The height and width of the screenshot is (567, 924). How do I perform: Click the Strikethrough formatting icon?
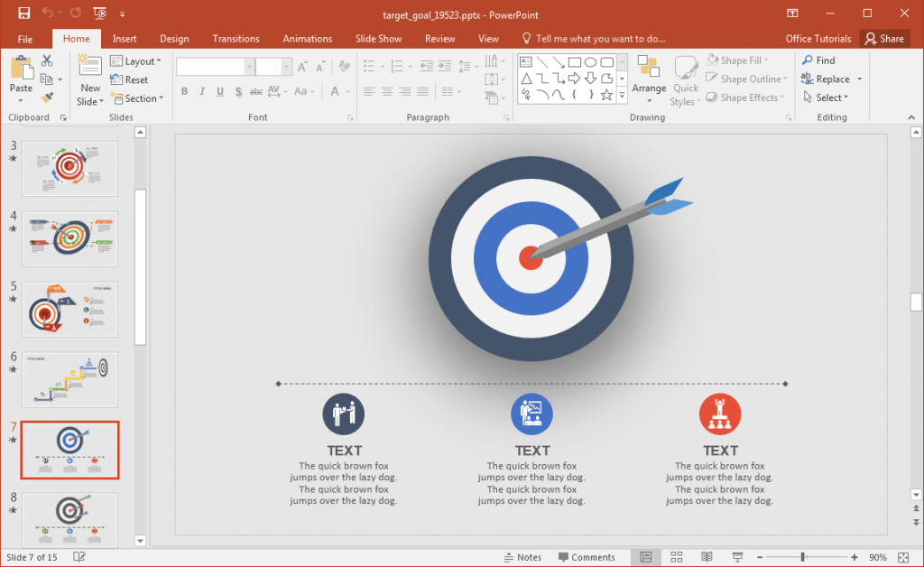coord(255,91)
